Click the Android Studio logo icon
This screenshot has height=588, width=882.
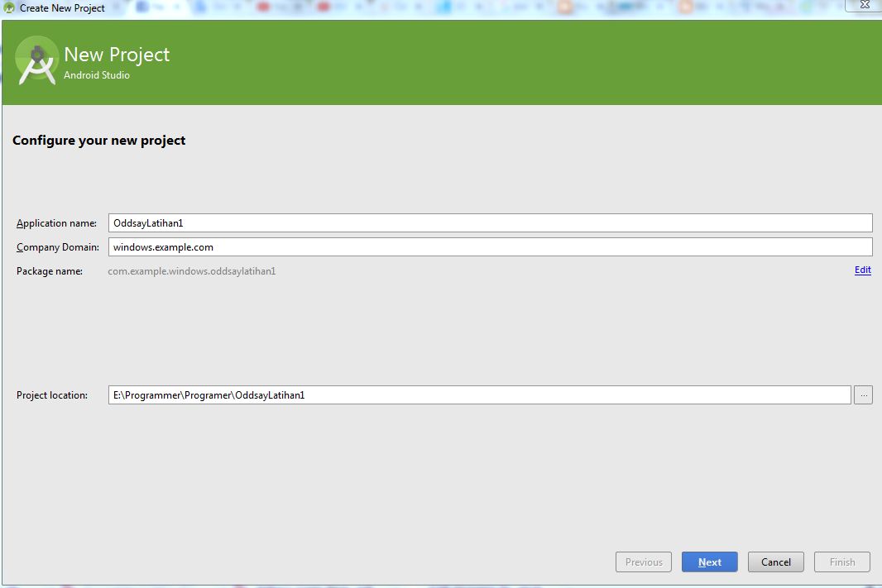tap(37, 60)
